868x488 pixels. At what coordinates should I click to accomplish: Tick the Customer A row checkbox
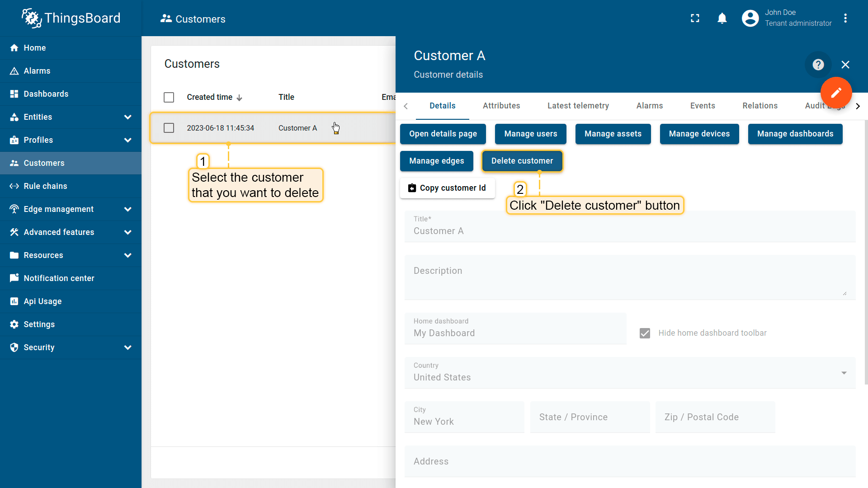pyautogui.click(x=169, y=128)
